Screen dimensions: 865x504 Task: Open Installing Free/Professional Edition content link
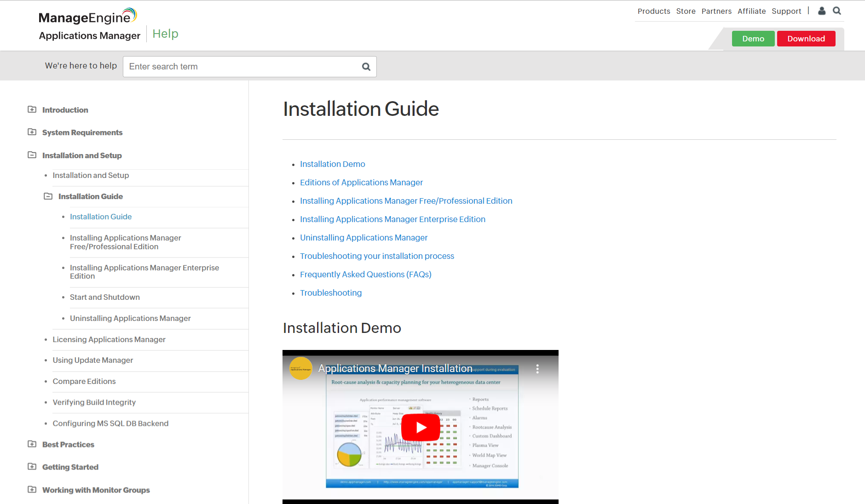406,201
